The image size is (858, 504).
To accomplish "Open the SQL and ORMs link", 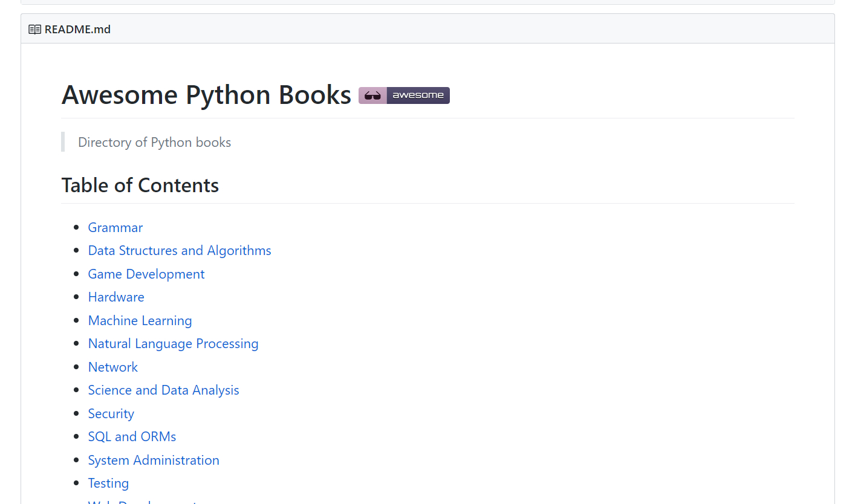I will pyautogui.click(x=132, y=437).
